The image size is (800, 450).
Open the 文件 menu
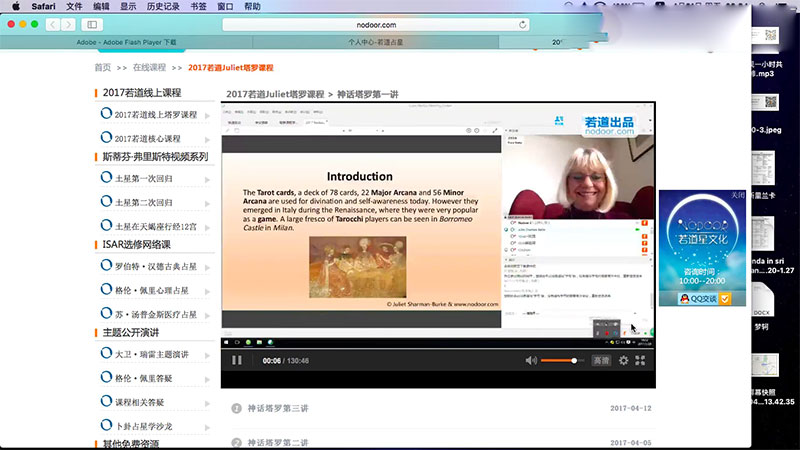(74, 6)
